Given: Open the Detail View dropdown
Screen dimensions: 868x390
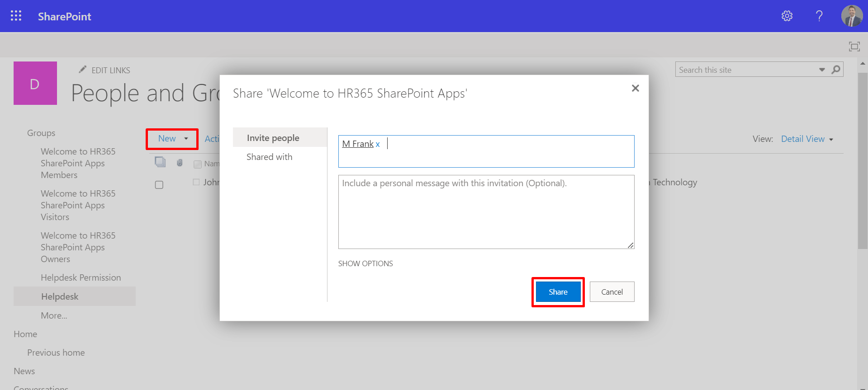Looking at the screenshot, I should click(x=807, y=139).
